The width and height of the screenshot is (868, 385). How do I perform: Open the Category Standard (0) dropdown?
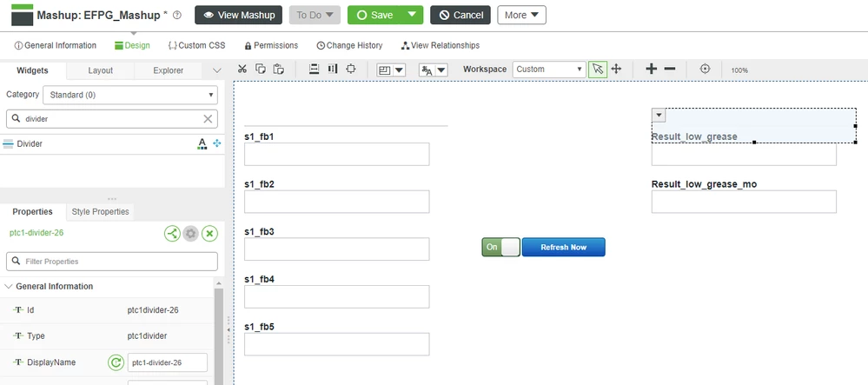[130, 95]
